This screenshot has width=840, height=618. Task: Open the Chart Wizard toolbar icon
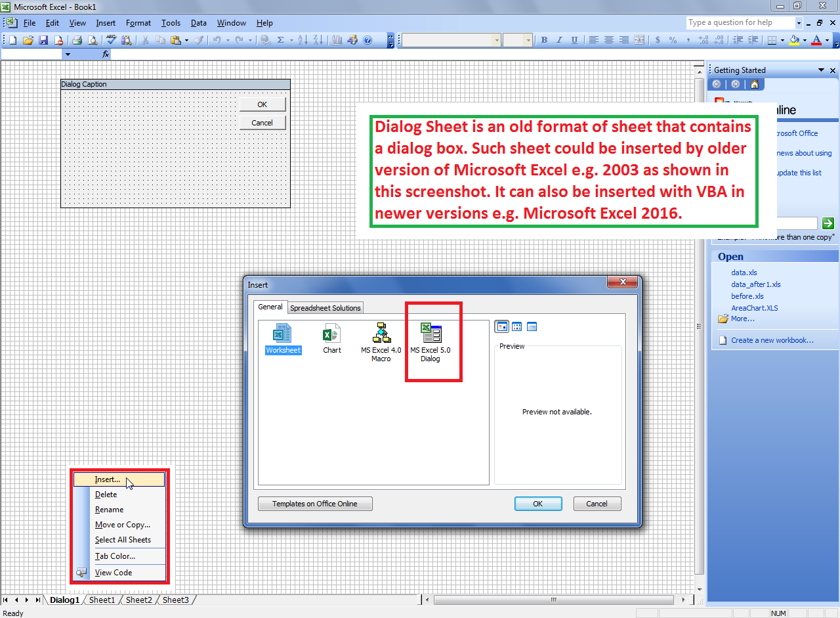click(337, 40)
